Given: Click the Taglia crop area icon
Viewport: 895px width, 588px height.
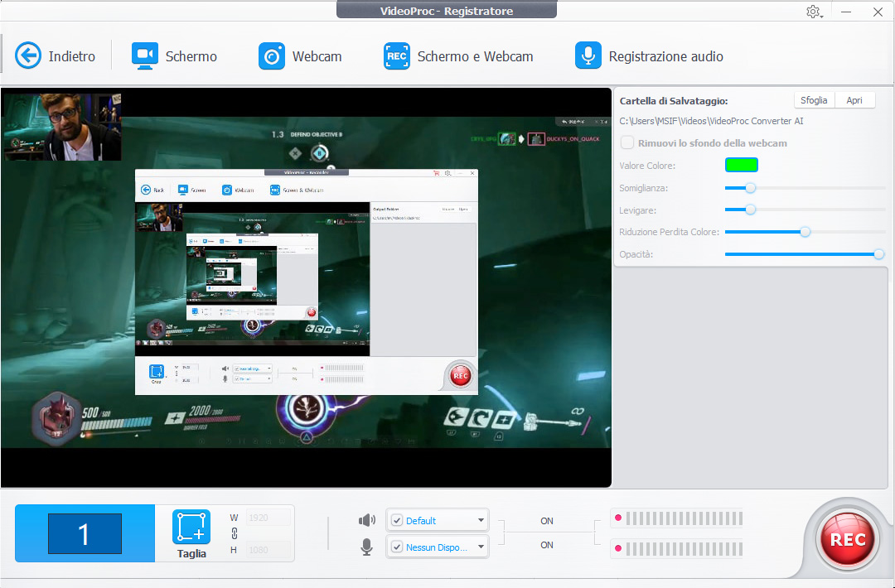Looking at the screenshot, I should pos(191,528).
